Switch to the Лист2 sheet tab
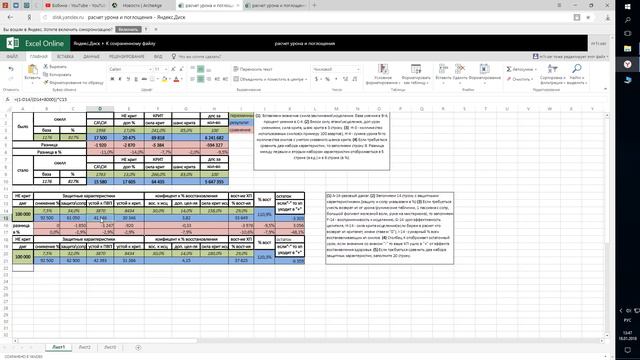The height and width of the screenshot is (360, 640). [84, 347]
